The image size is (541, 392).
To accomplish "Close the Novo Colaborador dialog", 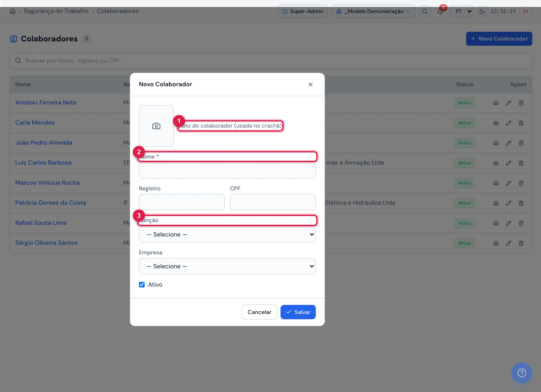I will (x=310, y=84).
